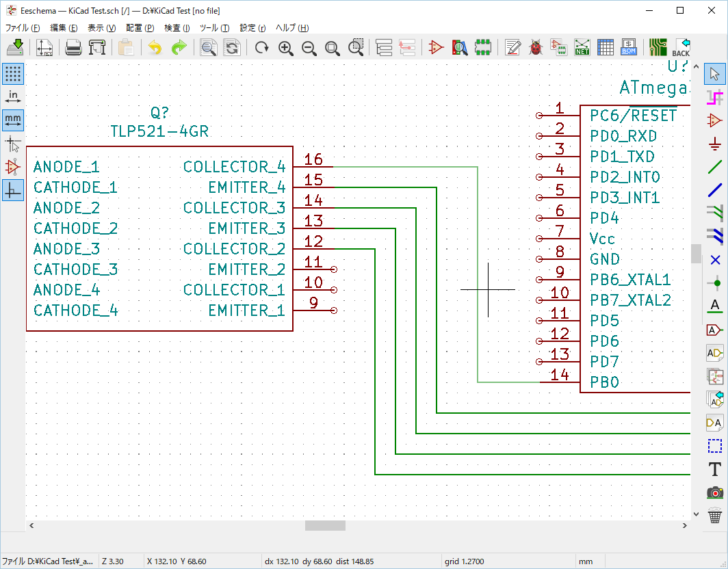Toggle the cursor shape
The height and width of the screenshot is (569, 728).
coord(13,144)
